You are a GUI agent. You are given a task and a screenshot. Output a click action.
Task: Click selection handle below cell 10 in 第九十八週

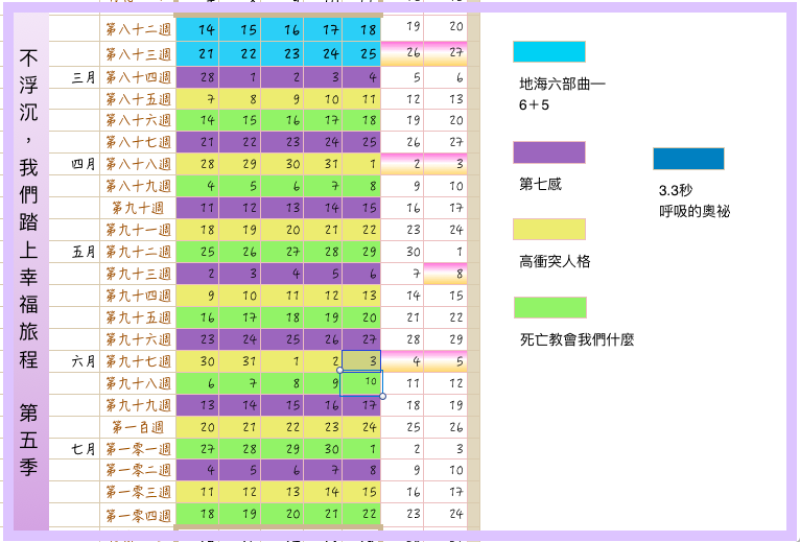383,396
